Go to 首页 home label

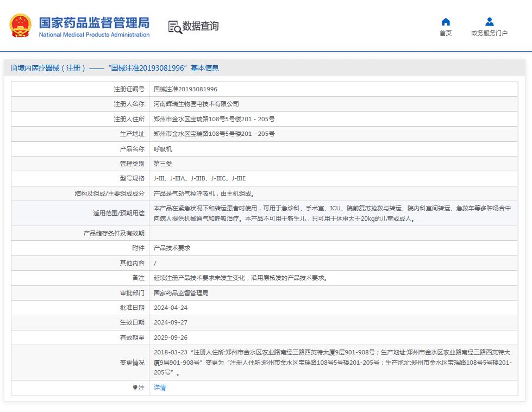click(446, 34)
